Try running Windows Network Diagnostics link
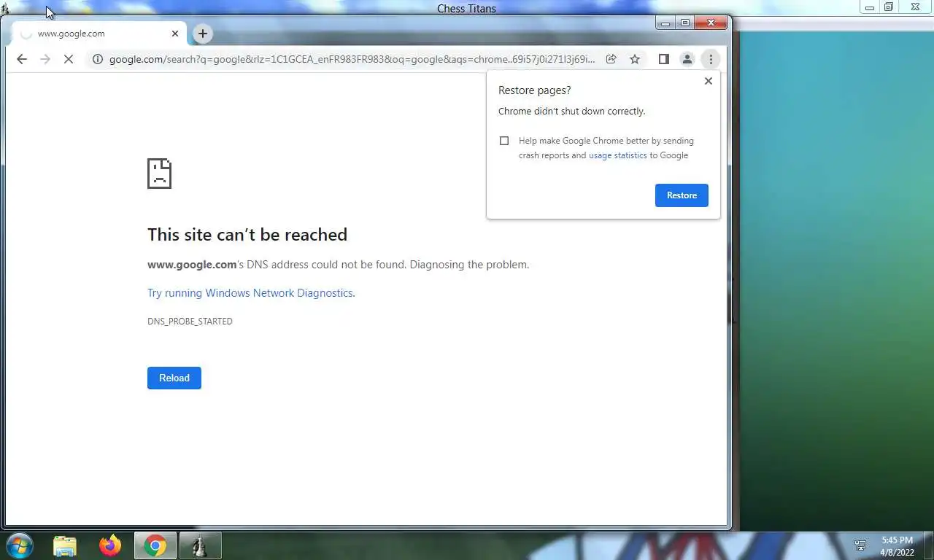 click(x=251, y=293)
